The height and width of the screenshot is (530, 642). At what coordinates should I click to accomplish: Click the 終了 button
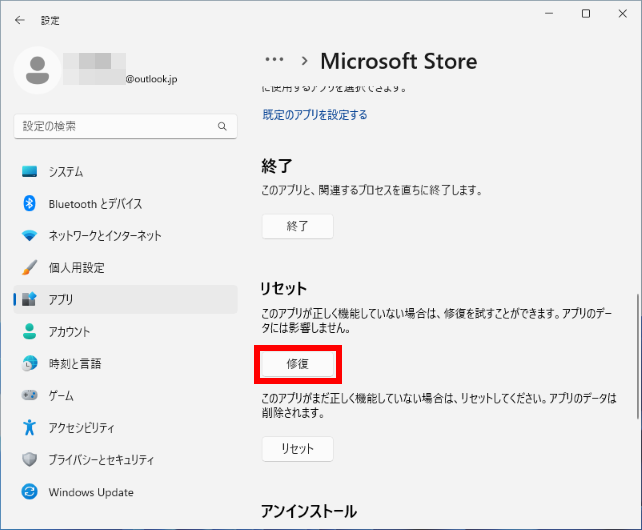tap(298, 226)
